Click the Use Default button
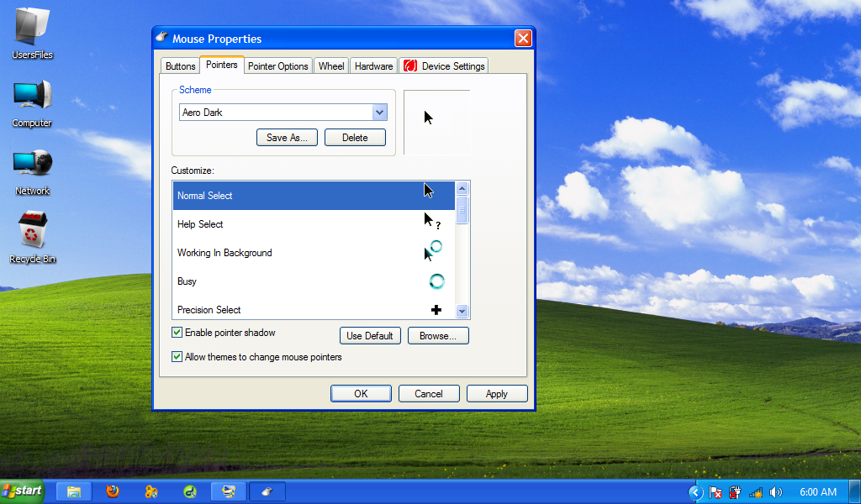 370,336
